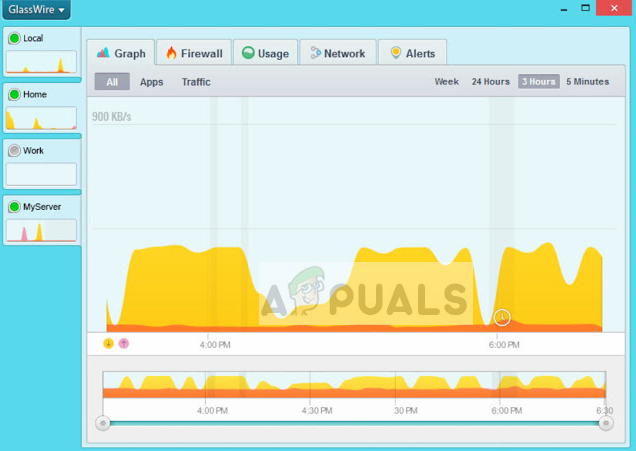Click the 6:00 PM main graph label
This screenshot has width=636, height=451.
[x=504, y=345]
